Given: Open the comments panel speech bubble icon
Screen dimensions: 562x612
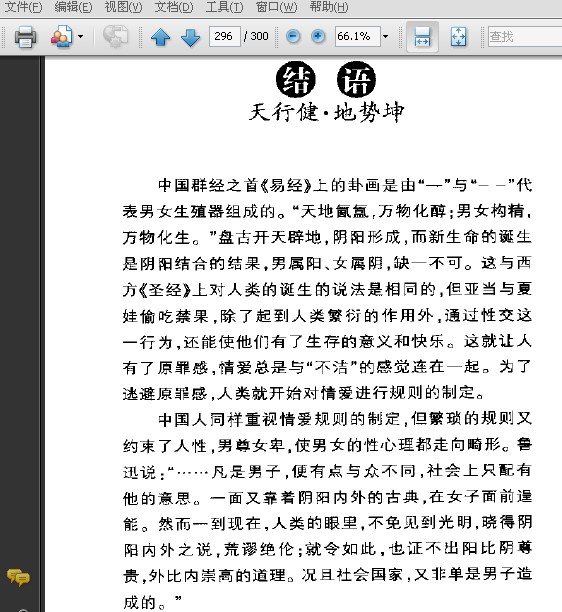Looking at the screenshot, I should point(18,578).
